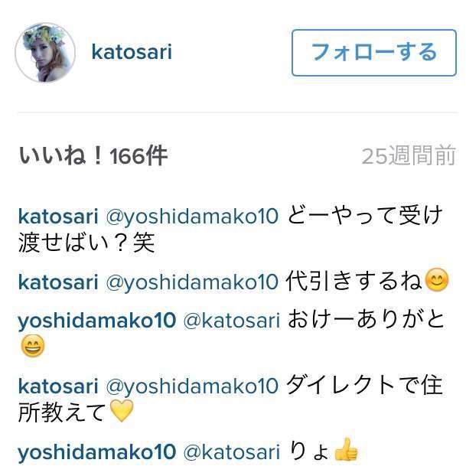Tap the smiling emoji after 代引きするね
The height and width of the screenshot is (476, 466).
click(437, 280)
